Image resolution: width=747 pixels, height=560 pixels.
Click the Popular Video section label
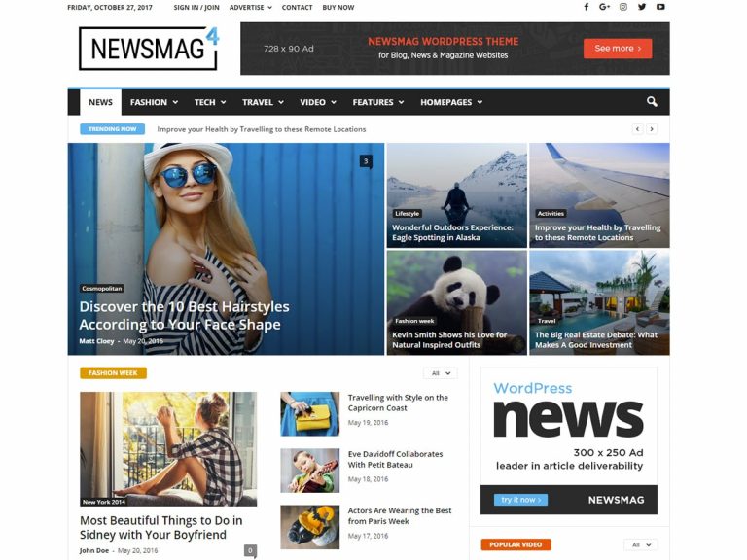[x=516, y=544]
